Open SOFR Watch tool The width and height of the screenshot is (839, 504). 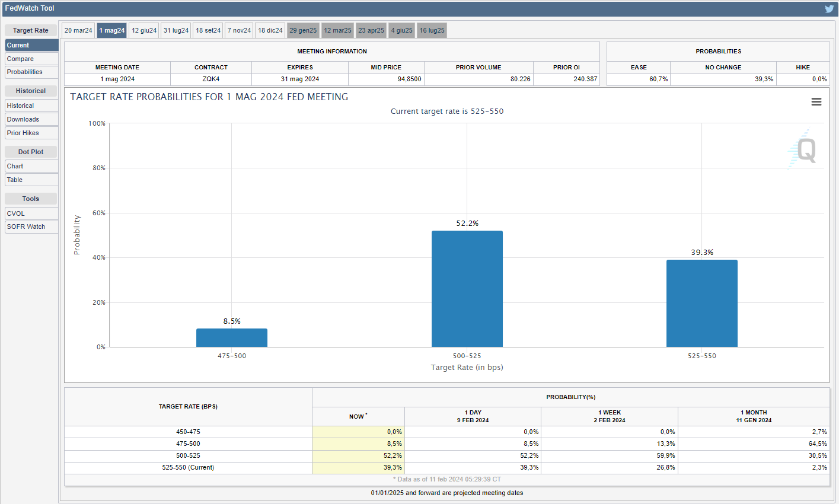pyautogui.click(x=31, y=227)
